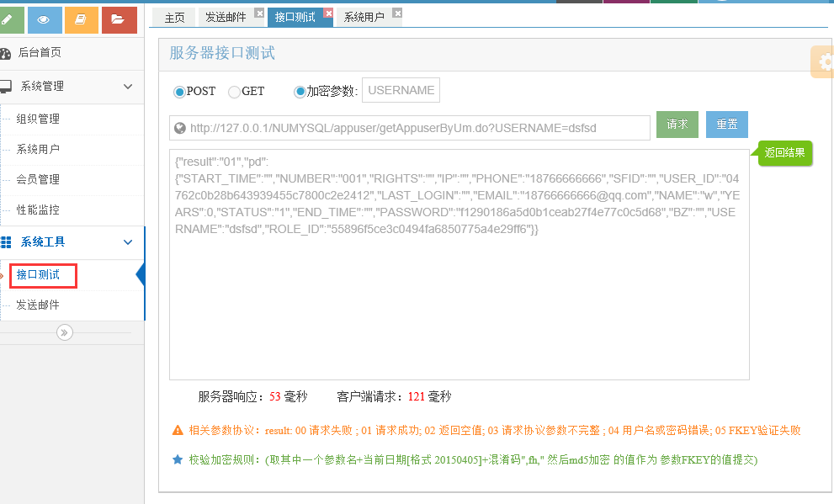
Task: Click the monitor icon beside 系统管理
Action: (x=5, y=86)
